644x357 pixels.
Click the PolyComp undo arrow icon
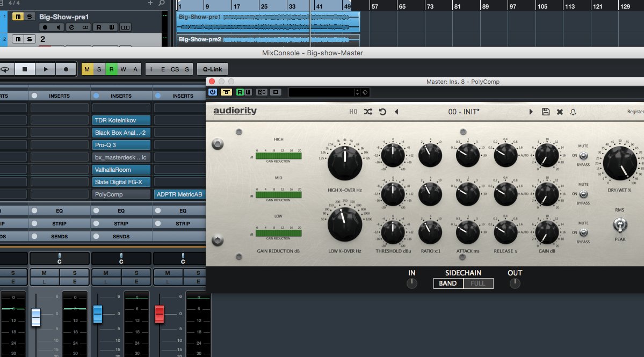pyautogui.click(x=382, y=112)
